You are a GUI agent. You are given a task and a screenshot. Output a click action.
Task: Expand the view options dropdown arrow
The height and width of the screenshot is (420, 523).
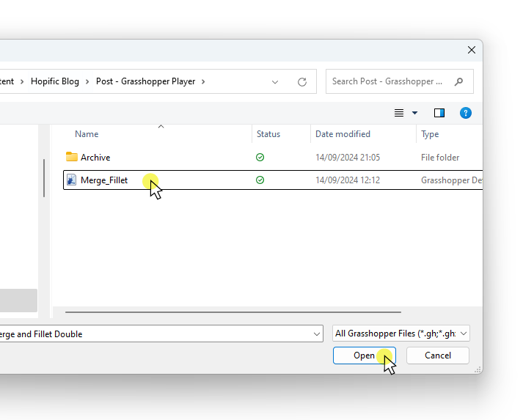point(414,113)
